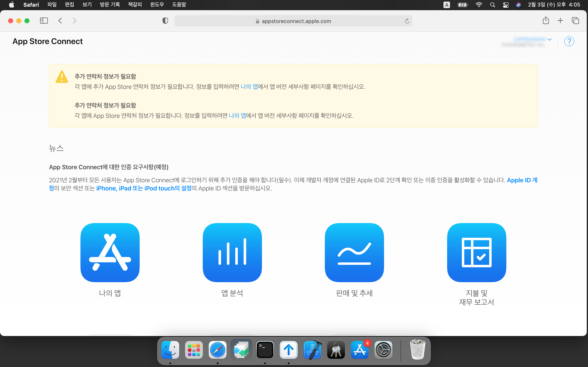The height and width of the screenshot is (367, 588).
Task: Toggle the Safari sidebar
Action: coord(44,21)
